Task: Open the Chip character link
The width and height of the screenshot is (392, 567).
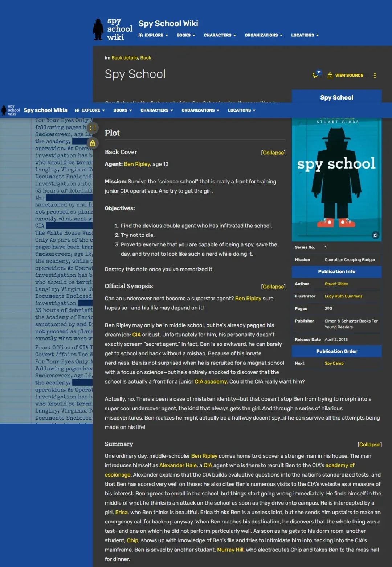Action: click(x=132, y=540)
